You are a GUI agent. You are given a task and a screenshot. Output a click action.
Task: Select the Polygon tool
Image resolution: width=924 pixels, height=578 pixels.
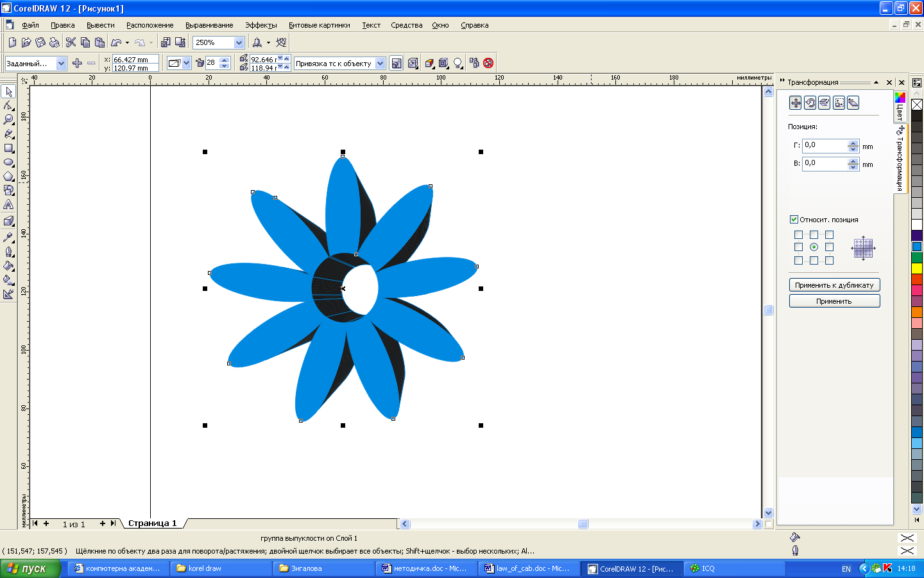[8, 176]
